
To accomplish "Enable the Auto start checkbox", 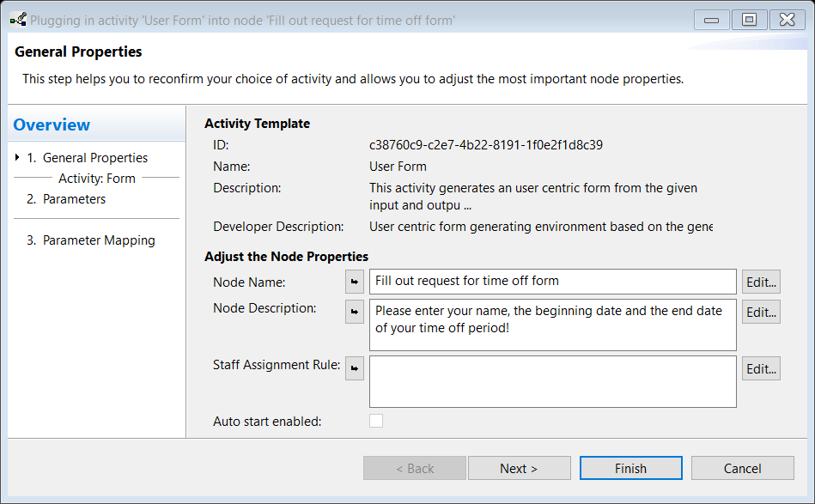I will click(x=376, y=421).
